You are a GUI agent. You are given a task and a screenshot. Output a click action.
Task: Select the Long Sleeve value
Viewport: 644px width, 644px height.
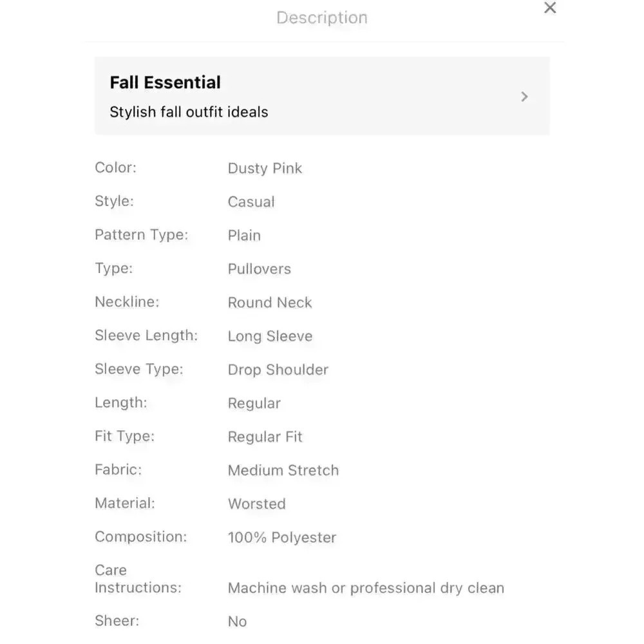click(x=270, y=336)
